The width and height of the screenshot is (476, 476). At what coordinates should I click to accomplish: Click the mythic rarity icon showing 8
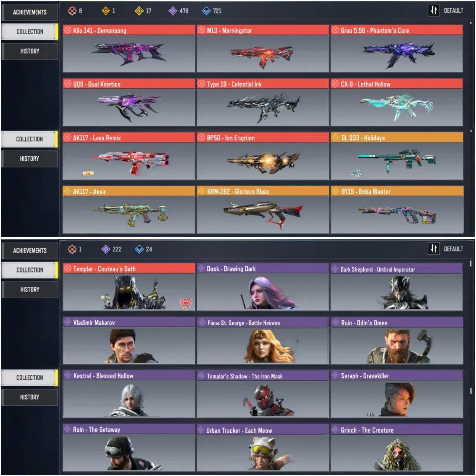pyautogui.click(x=72, y=11)
